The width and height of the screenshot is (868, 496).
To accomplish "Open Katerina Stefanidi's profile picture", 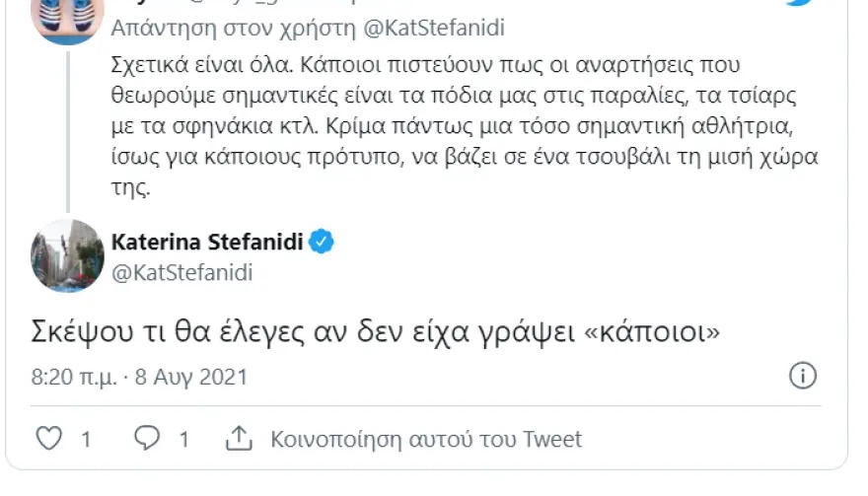I will (x=68, y=256).
